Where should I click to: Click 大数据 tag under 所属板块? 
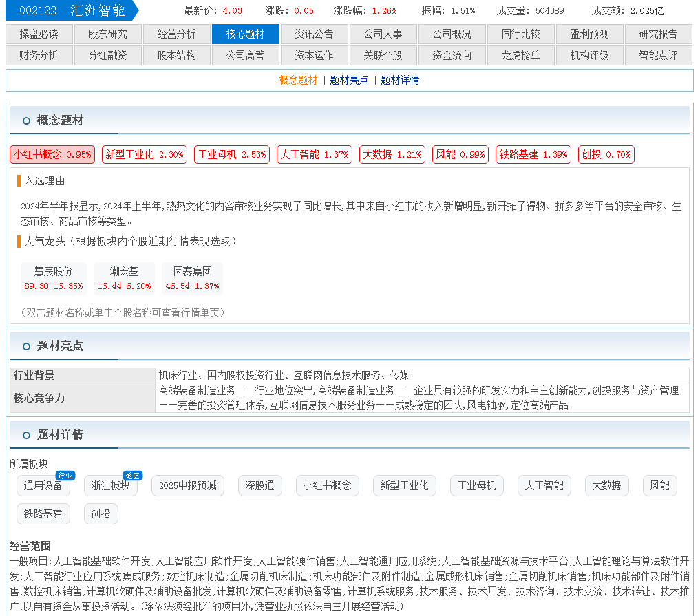pos(606,486)
